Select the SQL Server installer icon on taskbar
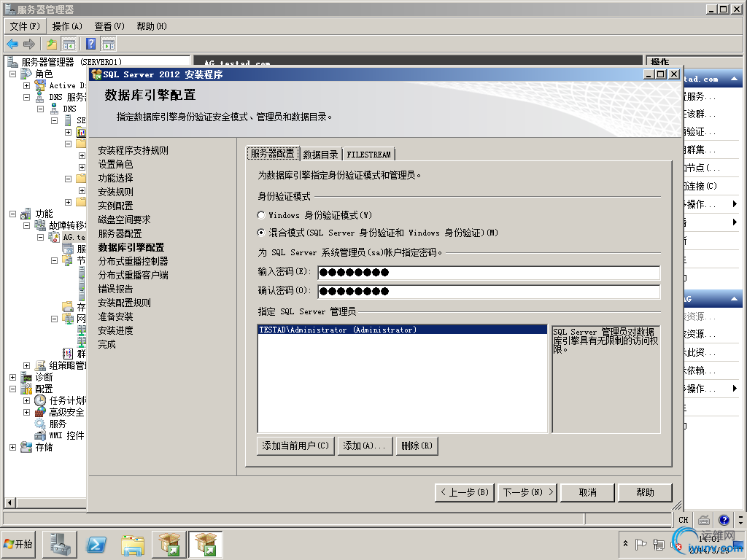This screenshot has width=747, height=560. pos(206,544)
